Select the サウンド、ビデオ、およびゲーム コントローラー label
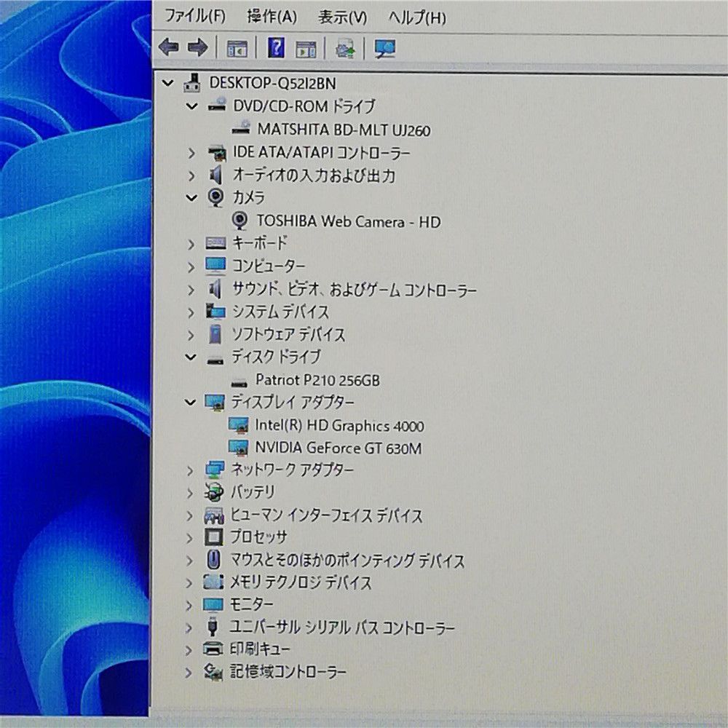 click(x=355, y=290)
